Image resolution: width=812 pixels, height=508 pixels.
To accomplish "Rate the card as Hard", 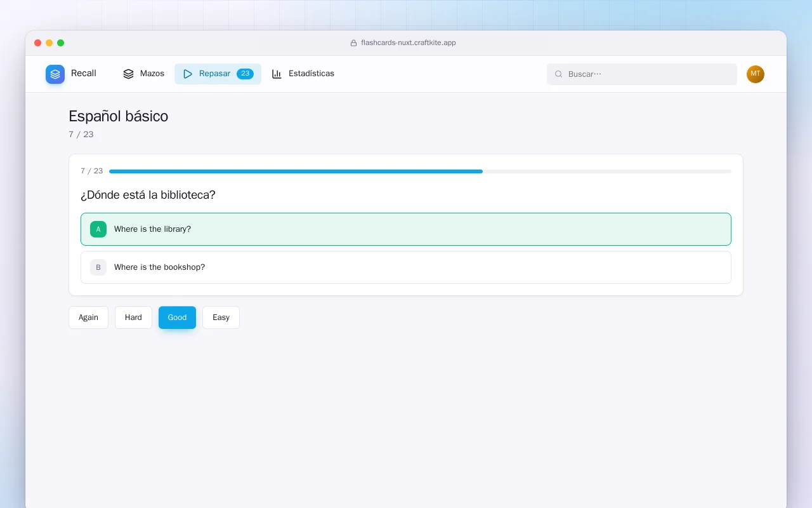I will point(133,317).
